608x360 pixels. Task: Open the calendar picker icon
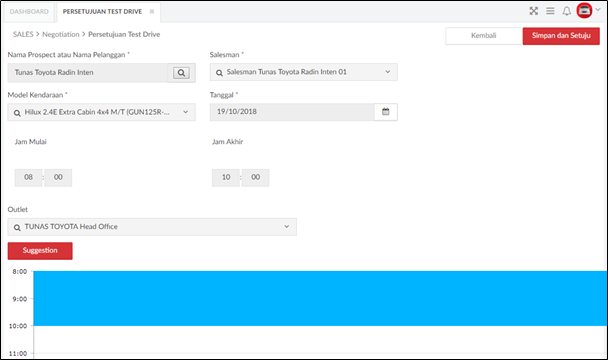point(385,112)
